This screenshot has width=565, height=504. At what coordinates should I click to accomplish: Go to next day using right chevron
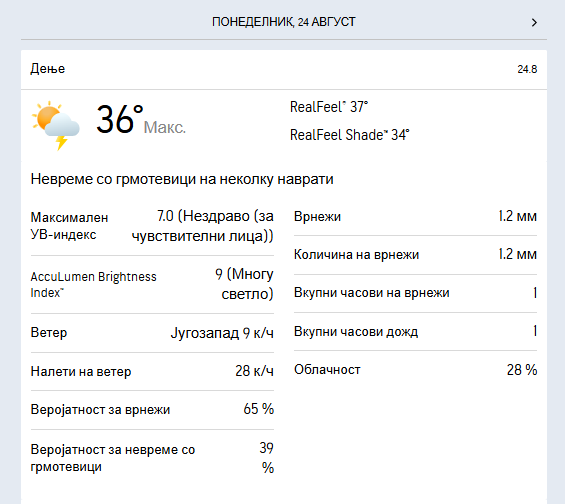[534, 22]
